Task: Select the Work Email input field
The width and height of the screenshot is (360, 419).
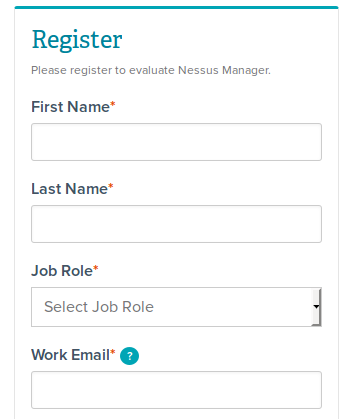Action: [x=176, y=390]
